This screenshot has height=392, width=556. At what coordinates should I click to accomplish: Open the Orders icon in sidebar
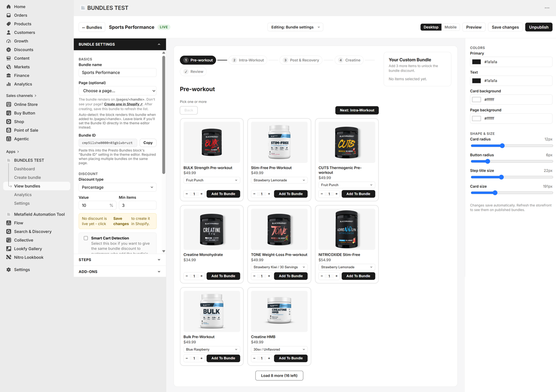(x=9, y=15)
